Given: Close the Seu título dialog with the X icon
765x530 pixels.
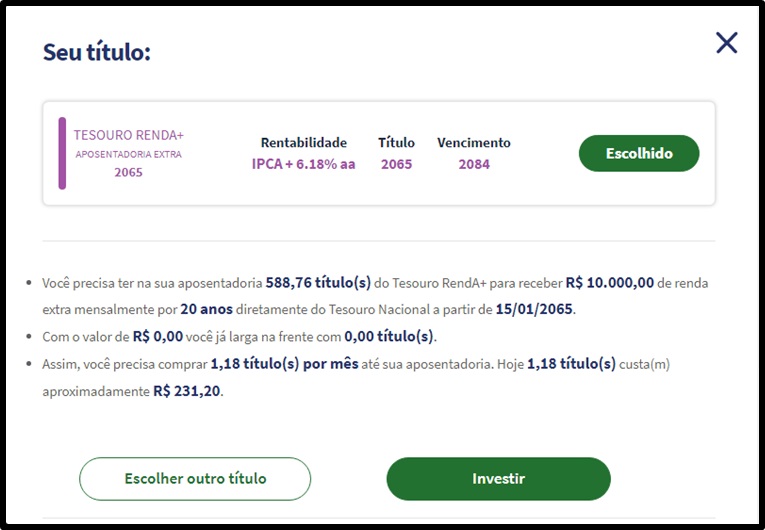Looking at the screenshot, I should [726, 43].
